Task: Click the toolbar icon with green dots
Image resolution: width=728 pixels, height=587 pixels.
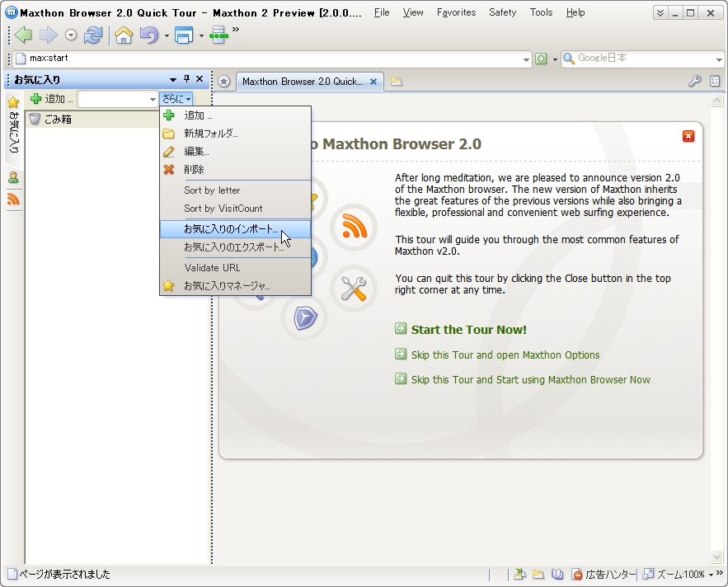Action: pyautogui.click(x=218, y=35)
